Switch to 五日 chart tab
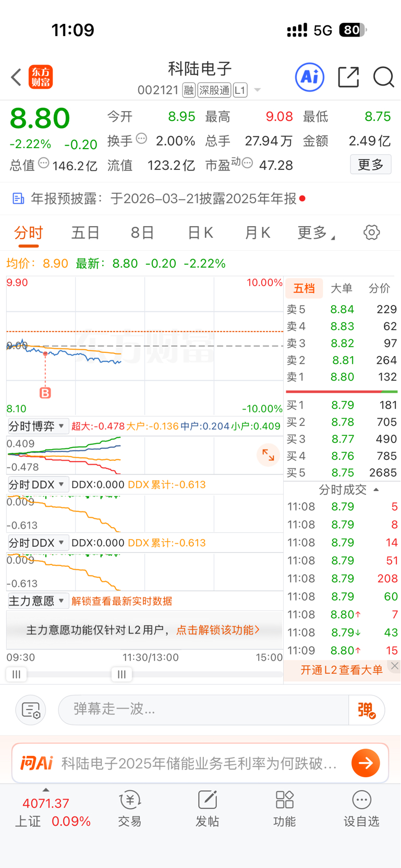This screenshot has height=868, width=401. [86, 233]
